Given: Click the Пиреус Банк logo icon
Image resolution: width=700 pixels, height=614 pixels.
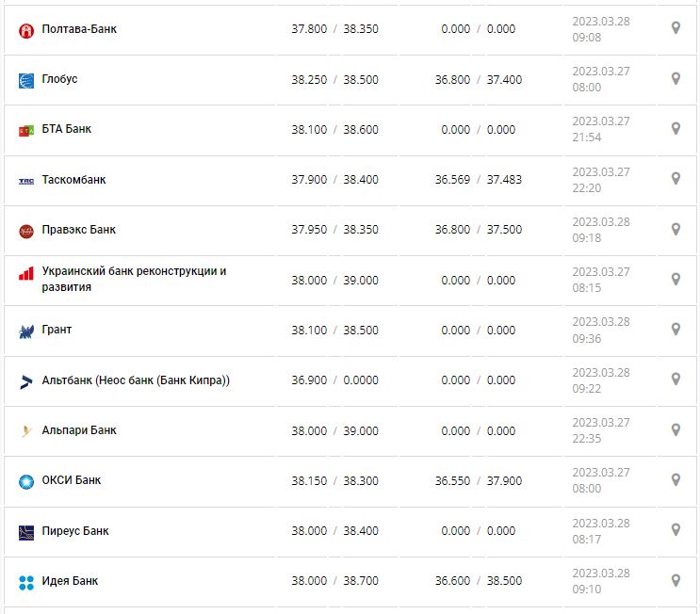Looking at the screenshot, I should (26, 532).
